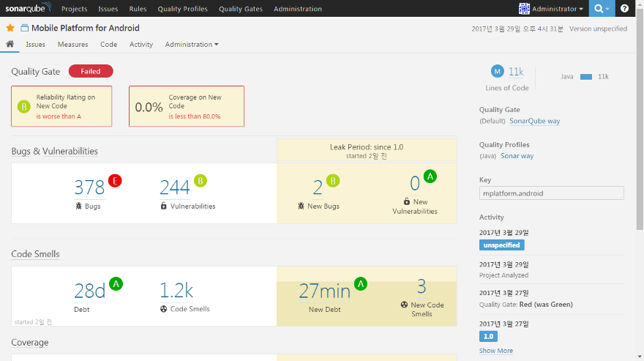Open the project home tab icon
The image size is (644, 361).
[10, 44]
